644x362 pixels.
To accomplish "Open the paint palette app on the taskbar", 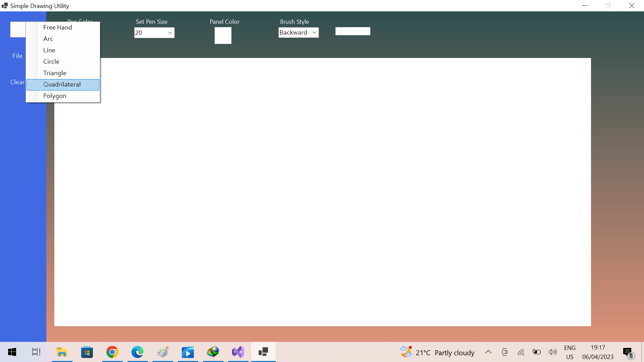I will (162, 352).
